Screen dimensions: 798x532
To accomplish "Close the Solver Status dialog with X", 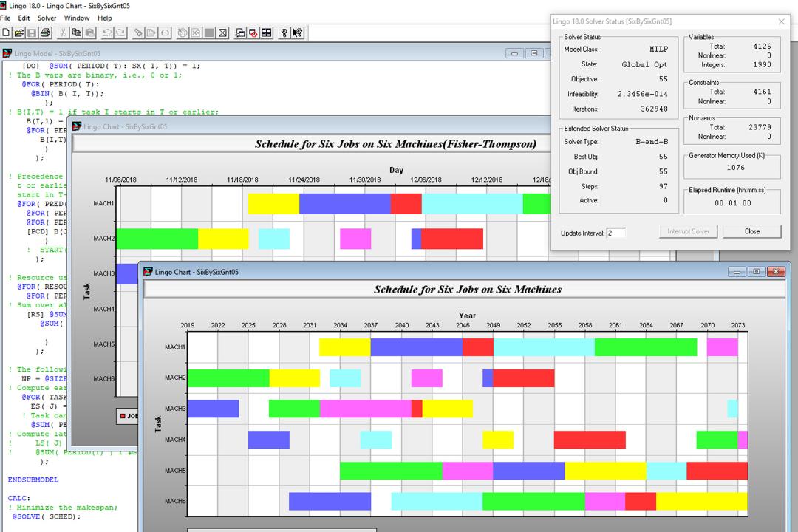I will click(x=781, y=21).
